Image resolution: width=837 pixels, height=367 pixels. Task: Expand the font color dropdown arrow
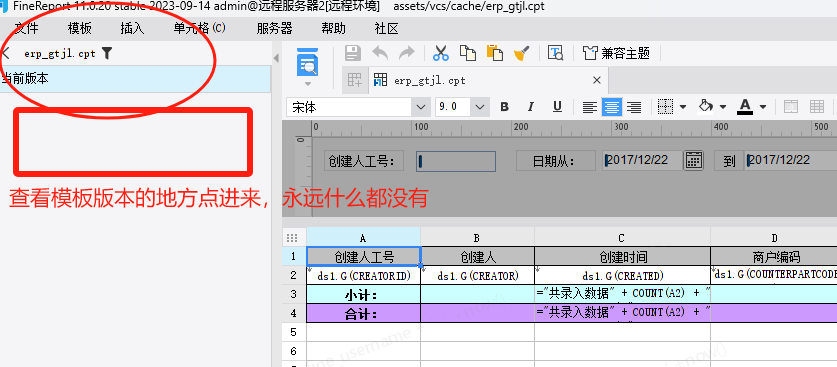pos(763,107)
